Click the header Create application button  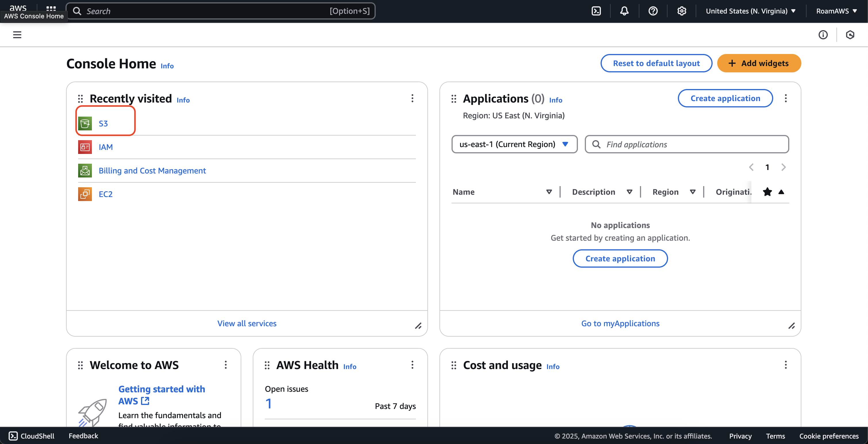tap(725, 99)
